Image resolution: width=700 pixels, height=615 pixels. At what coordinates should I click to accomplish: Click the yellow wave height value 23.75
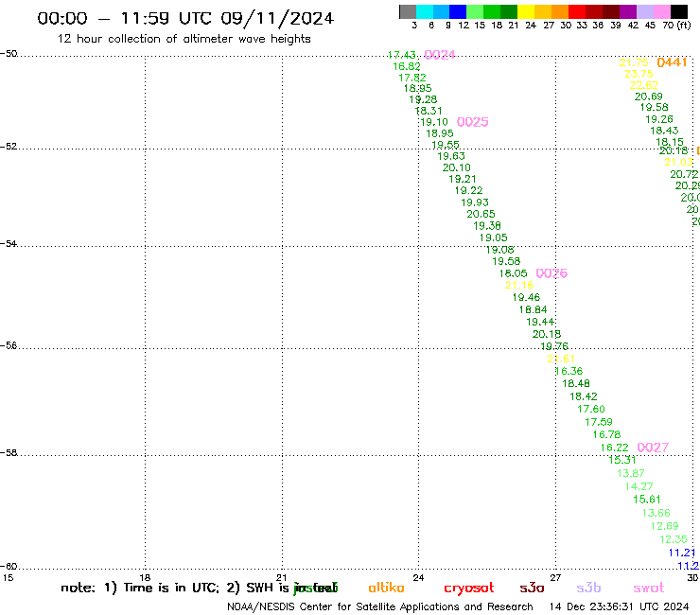639,74
